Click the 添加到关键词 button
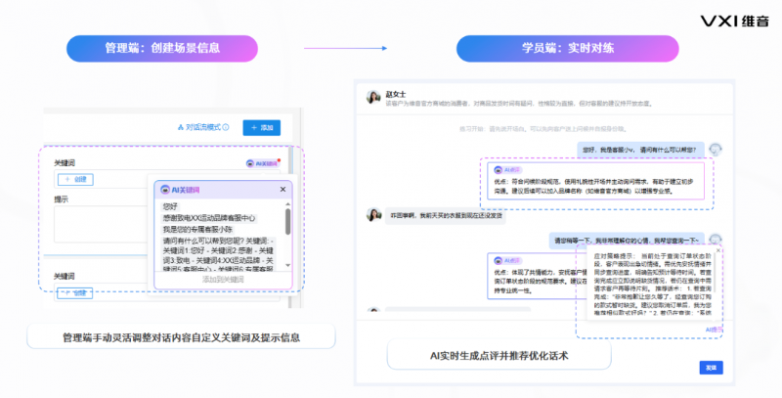This screenshot has width=782, height=398. [x=223, y=280]
